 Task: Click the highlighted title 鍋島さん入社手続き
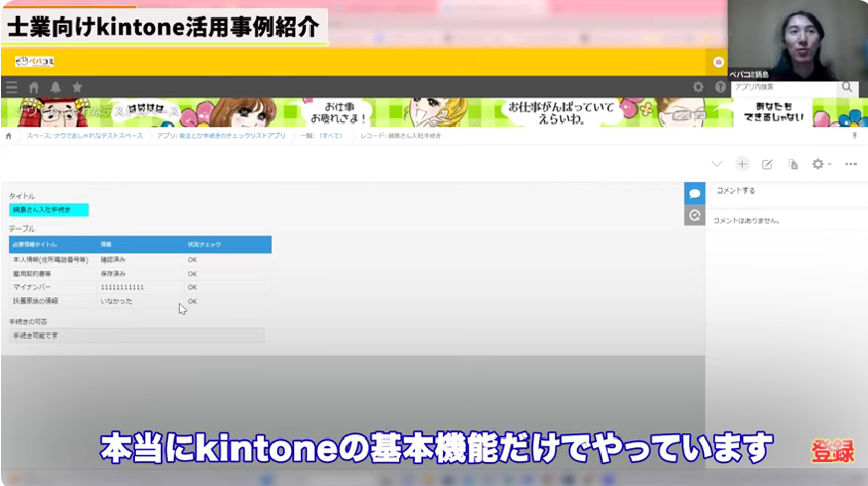(x=49, y=210)
